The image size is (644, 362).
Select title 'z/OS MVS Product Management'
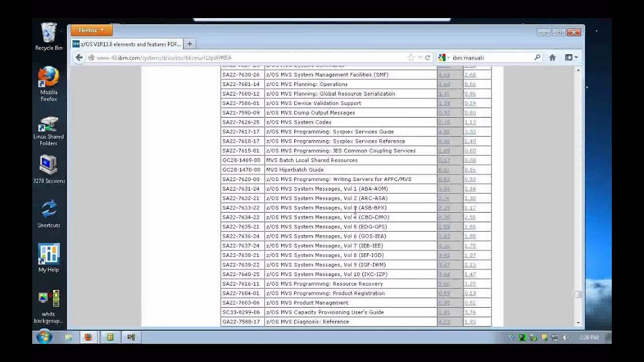(x=307, y=303)
